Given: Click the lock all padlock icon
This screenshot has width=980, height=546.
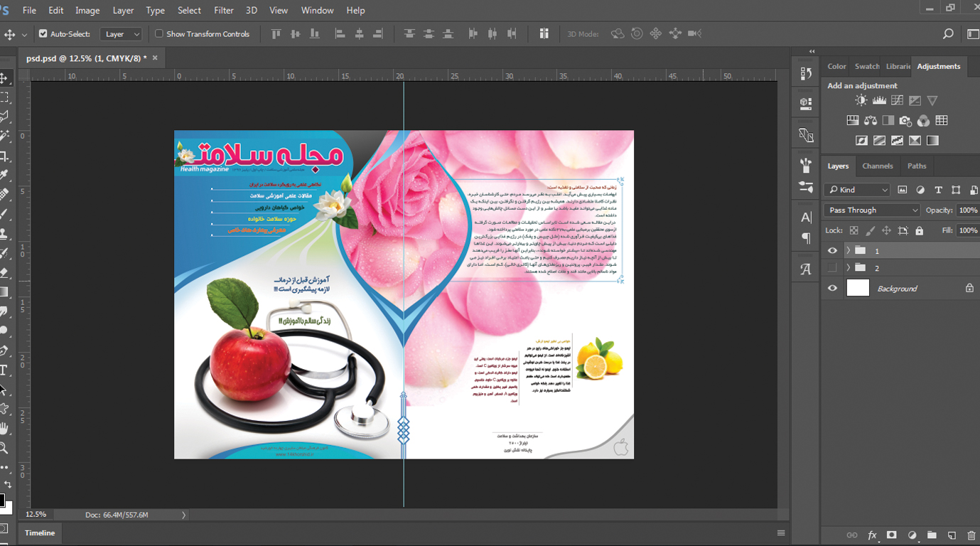Looking at the screenshot, I should pos(919,230).
